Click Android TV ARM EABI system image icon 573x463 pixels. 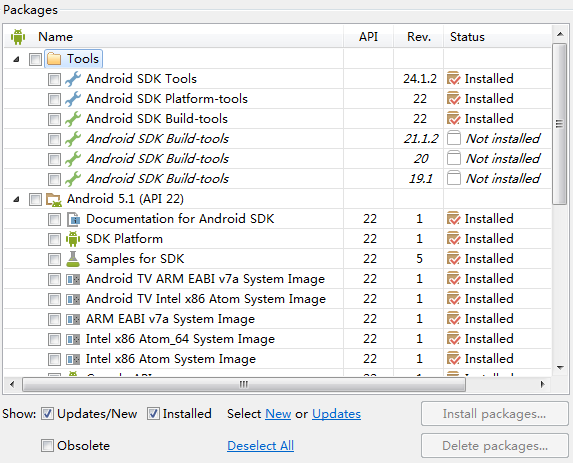pos(73,280)
